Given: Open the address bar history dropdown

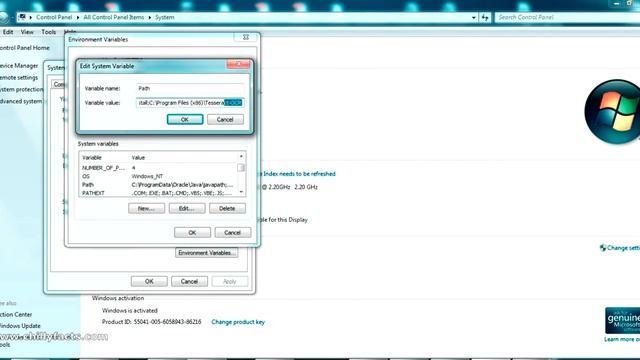Looking at the screenshot, I should tap(473, 18).
